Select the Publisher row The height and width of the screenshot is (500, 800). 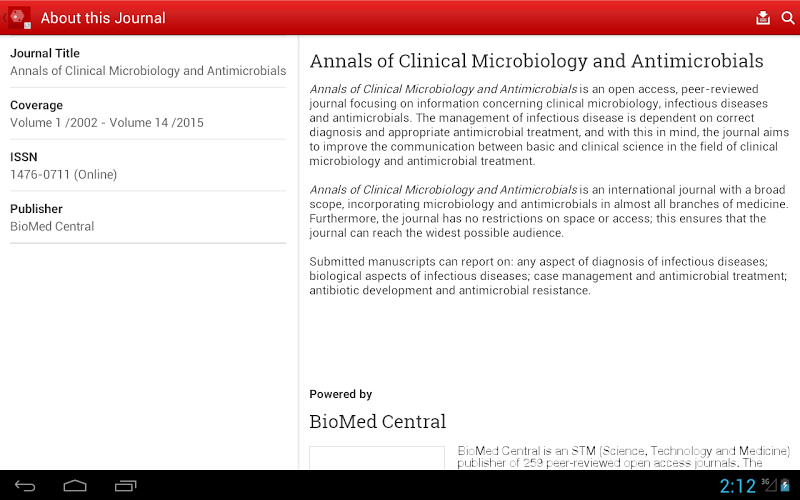tap(148, 218)
